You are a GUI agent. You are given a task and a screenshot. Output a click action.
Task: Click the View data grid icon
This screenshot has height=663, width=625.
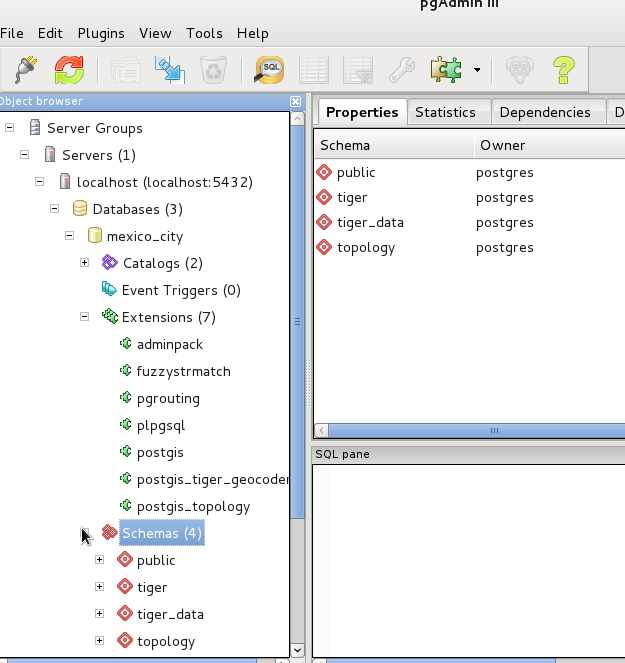313,70
